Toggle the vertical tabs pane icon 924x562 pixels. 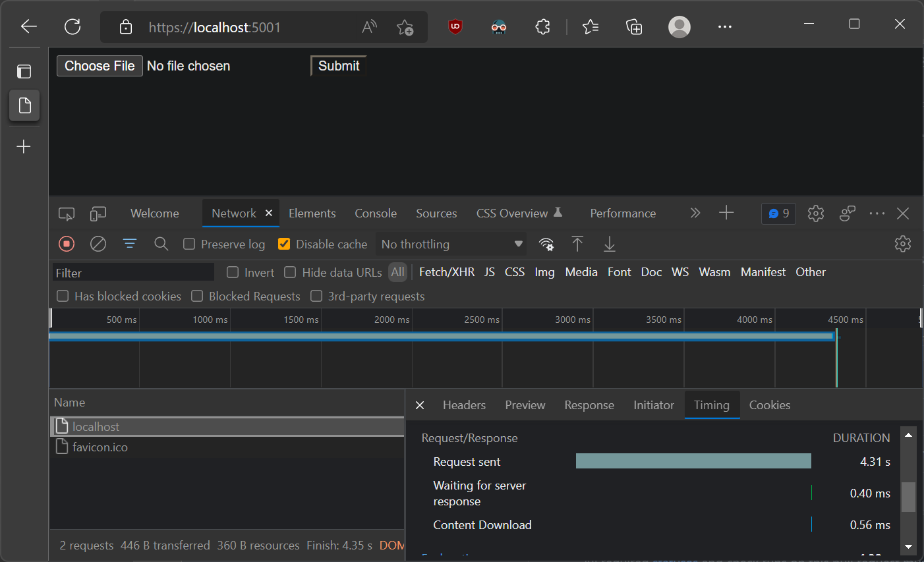click(x=24, y=71)
